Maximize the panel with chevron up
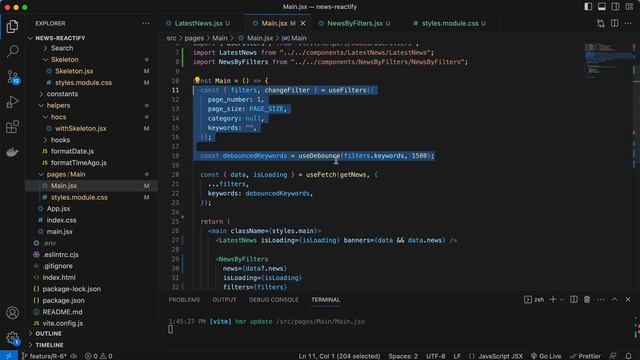This screenshot has width=640, height=360. click(614, 300)
